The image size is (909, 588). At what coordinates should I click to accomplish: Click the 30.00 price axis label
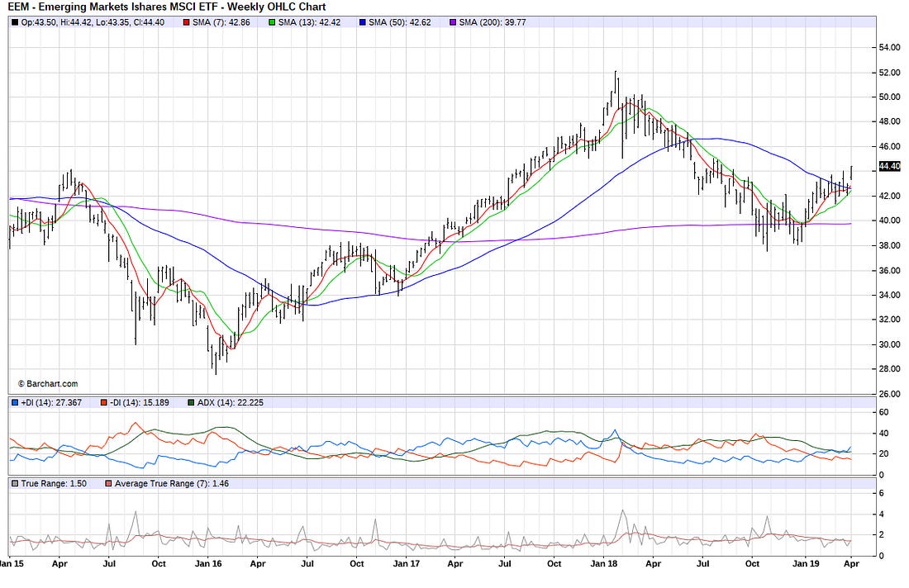(890, 344)
